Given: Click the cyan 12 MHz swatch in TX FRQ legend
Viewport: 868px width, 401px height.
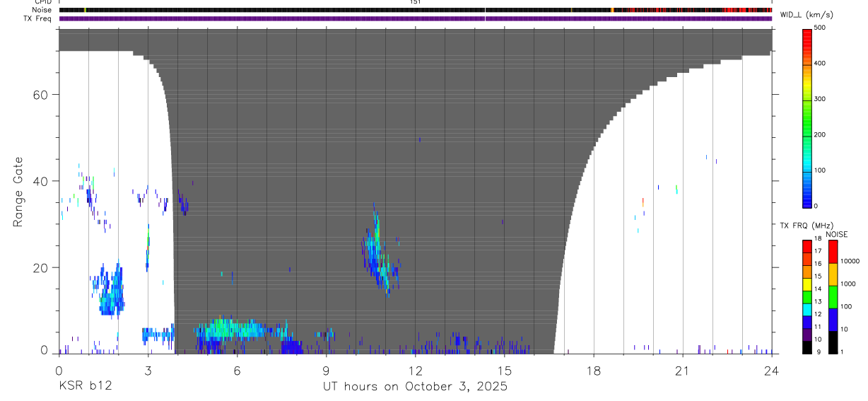Looking at the screenshot, I should pyautogui.click(x=807, y=309).
